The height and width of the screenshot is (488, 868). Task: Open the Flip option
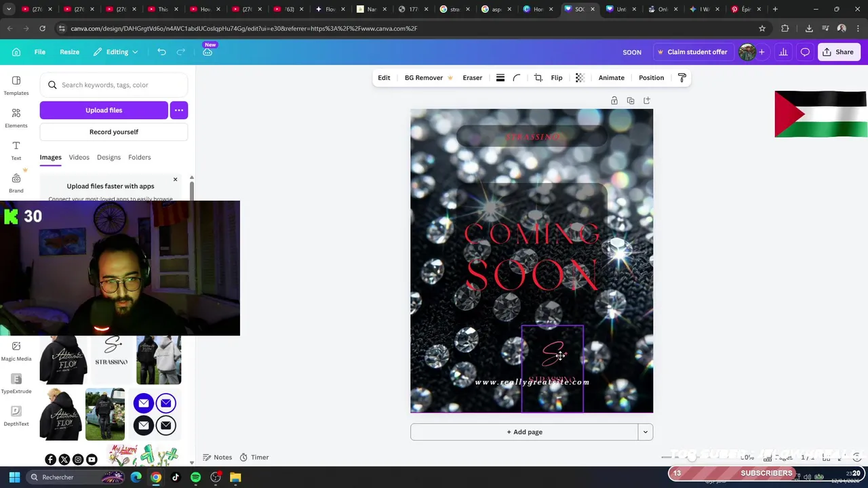(557, 78)
